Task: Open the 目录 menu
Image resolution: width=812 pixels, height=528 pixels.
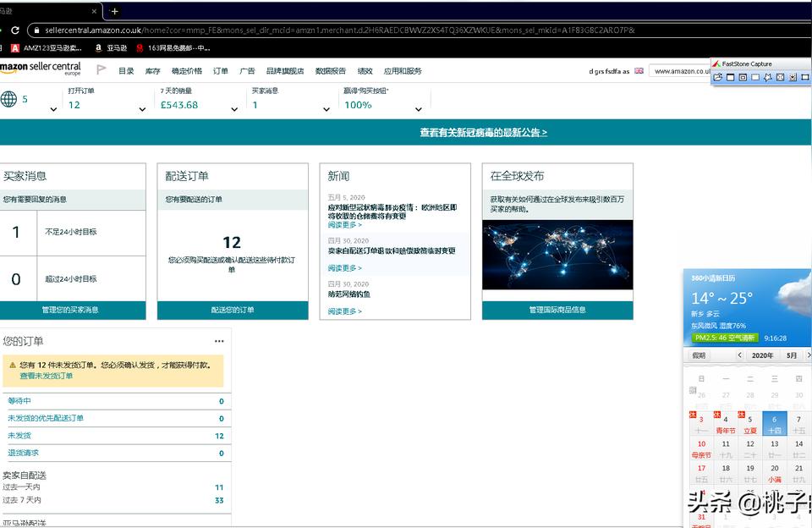Action: [126, 71]
